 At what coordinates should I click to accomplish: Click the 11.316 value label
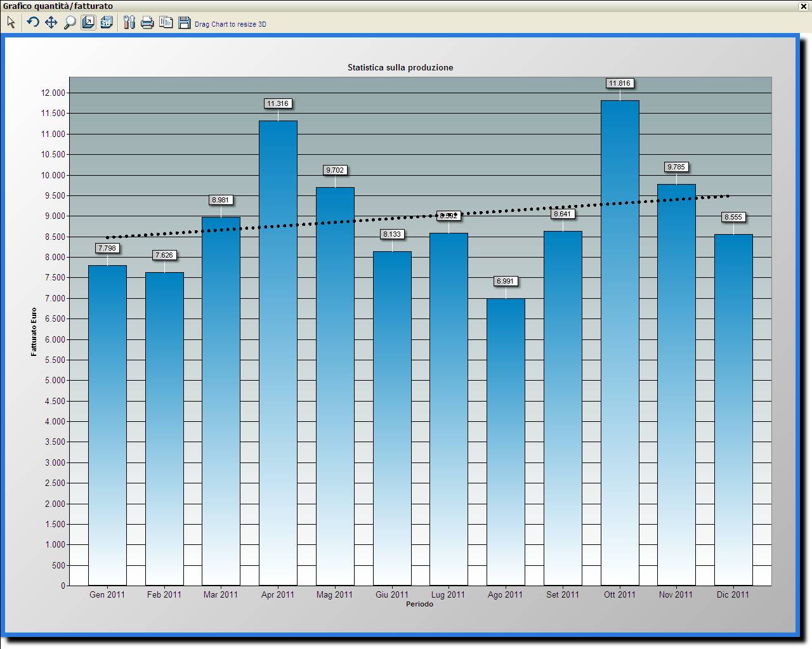(278, 103)
